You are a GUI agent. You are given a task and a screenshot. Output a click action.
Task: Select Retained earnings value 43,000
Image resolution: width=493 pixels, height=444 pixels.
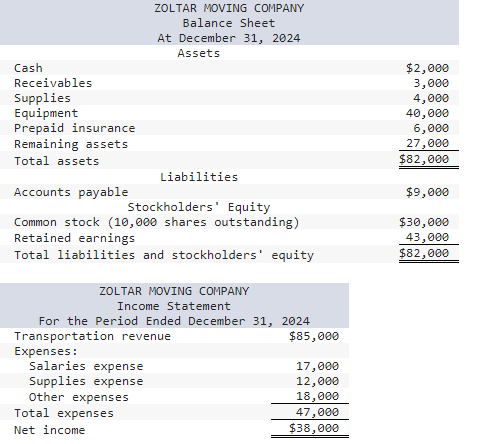pos(427,237)
